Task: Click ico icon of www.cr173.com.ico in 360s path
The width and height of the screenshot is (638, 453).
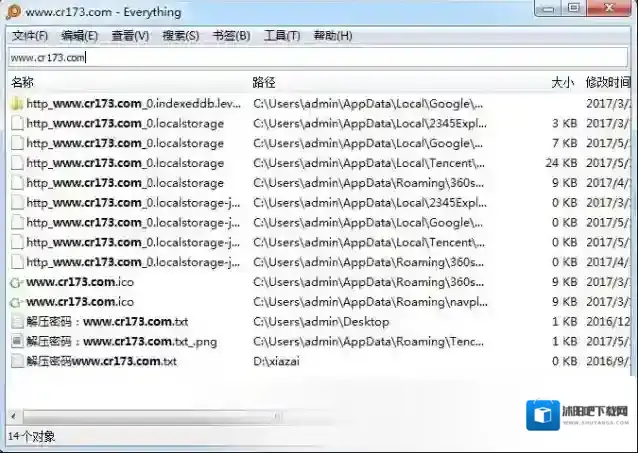Action: click(17, 282)
